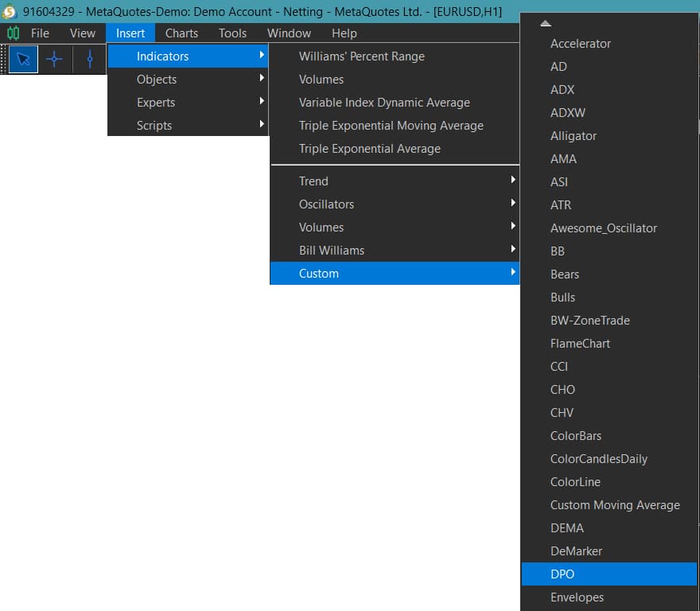Open the Charts menu
The image size is (700, 611).
pos(181,33)
